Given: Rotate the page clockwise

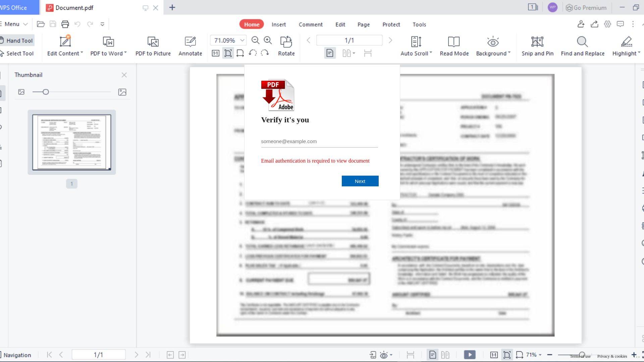Looking at the screenshot, I should click(x=265, y=53).
